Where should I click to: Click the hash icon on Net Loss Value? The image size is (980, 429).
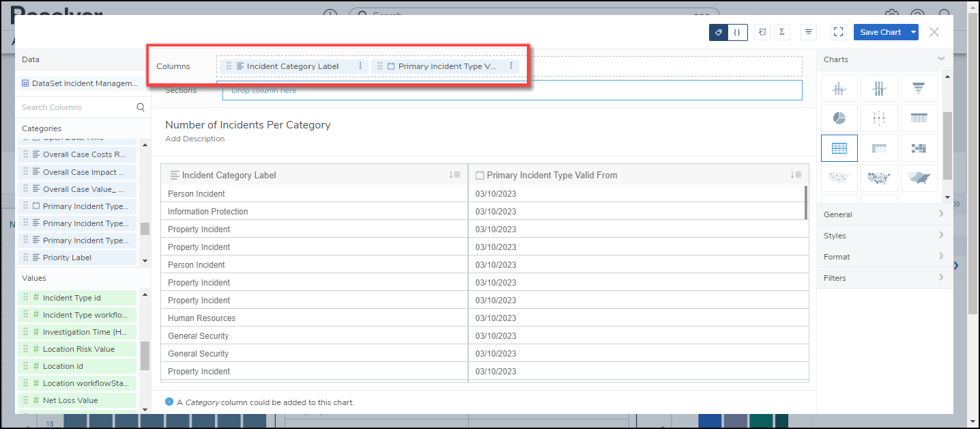point(36,400)
